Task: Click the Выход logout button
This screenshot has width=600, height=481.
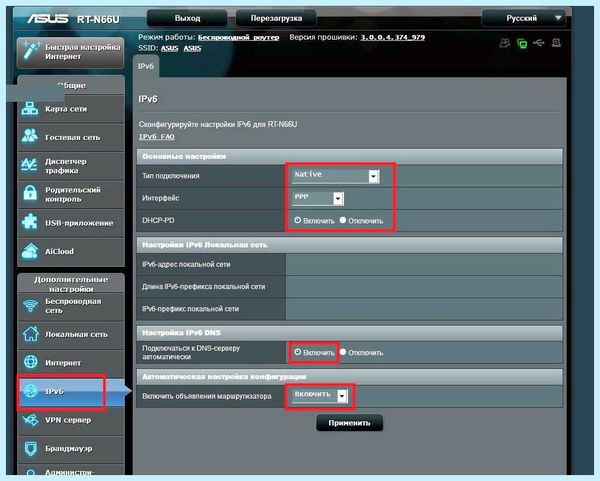Action: click(187, 18)
